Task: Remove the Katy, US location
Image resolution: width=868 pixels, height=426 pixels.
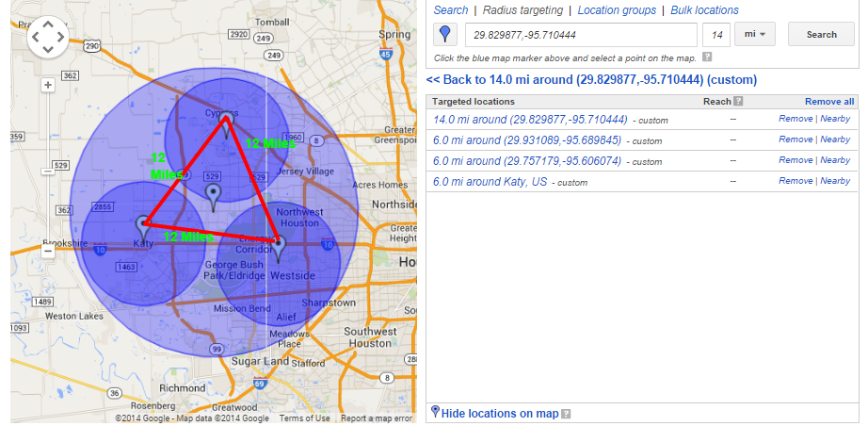Action: pyautogui.click(x=796, y=181)
